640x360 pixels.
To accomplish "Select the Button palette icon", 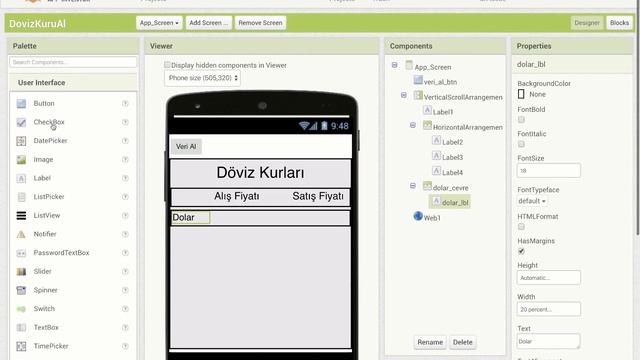I will coord(21,104).
